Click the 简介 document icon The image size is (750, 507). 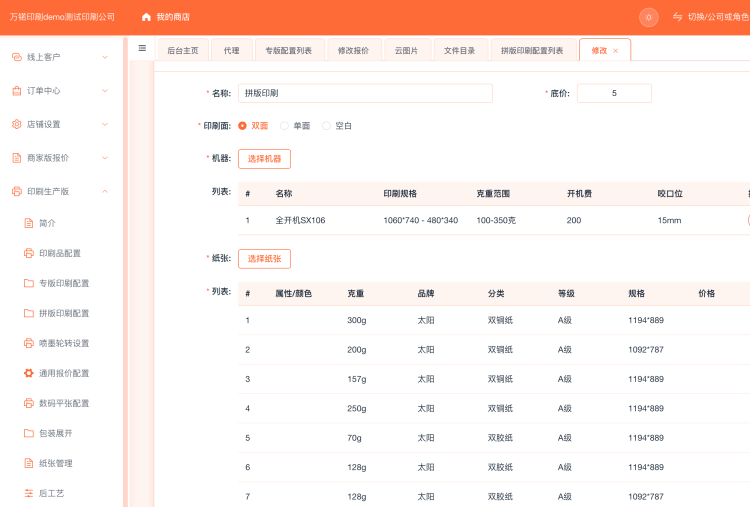pos(29,223)
